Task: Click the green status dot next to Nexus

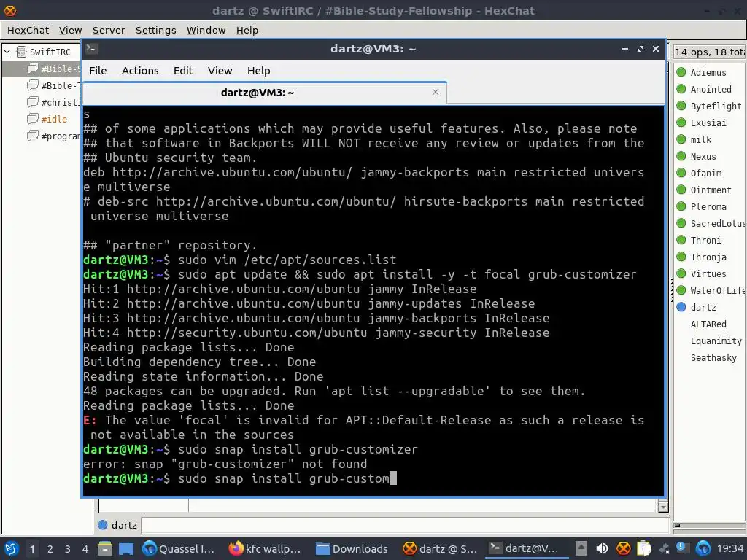Action: [681, 156]
